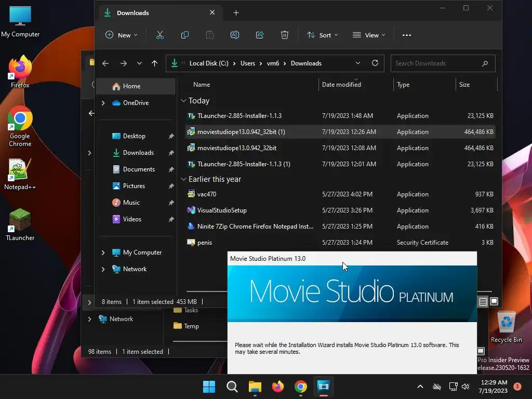Select moviestudiope13.0.942_32bit file
The image size is (532, 399).
pos(340,148)
